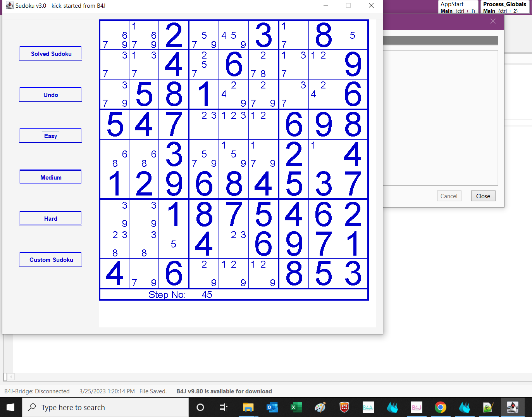Start a Medium Sudoku puzzle

51,177
